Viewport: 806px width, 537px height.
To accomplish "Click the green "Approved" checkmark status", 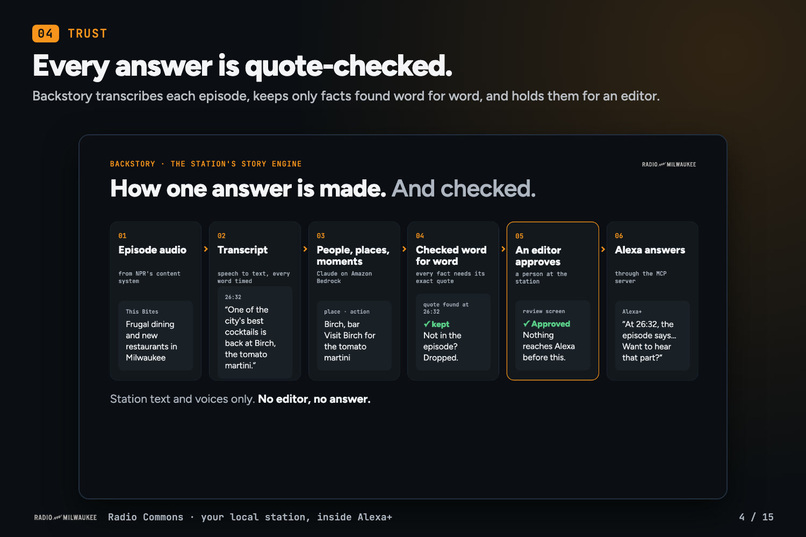I will click(x=546, y=324).
